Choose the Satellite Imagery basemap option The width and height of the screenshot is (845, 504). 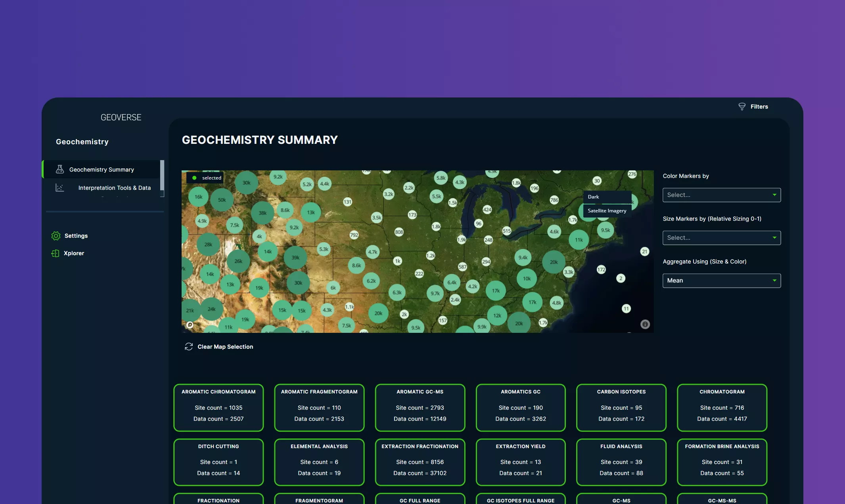coord(607,211)
